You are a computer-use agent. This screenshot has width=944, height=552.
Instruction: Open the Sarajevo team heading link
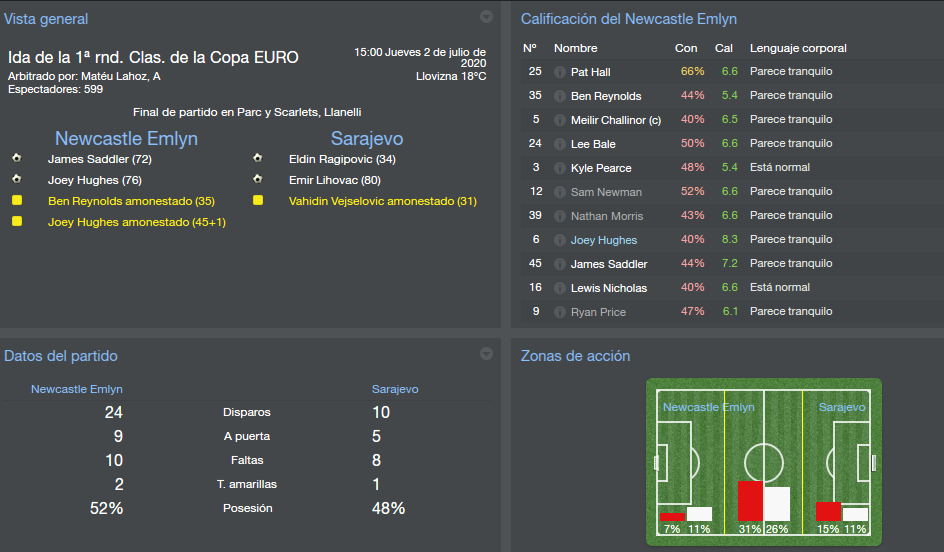[x=367, y=138]
